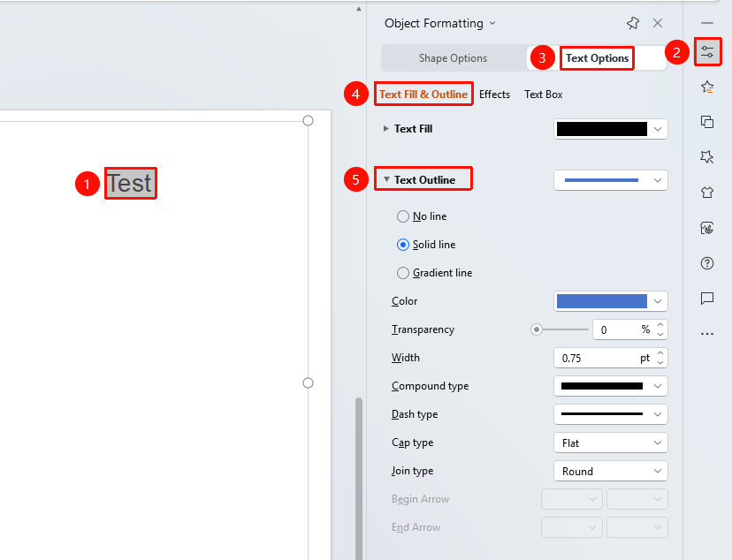732x560 pixels.
Task: Open the blue Color swatch picker
Action: pyautogui.click(x=611, y=301)
